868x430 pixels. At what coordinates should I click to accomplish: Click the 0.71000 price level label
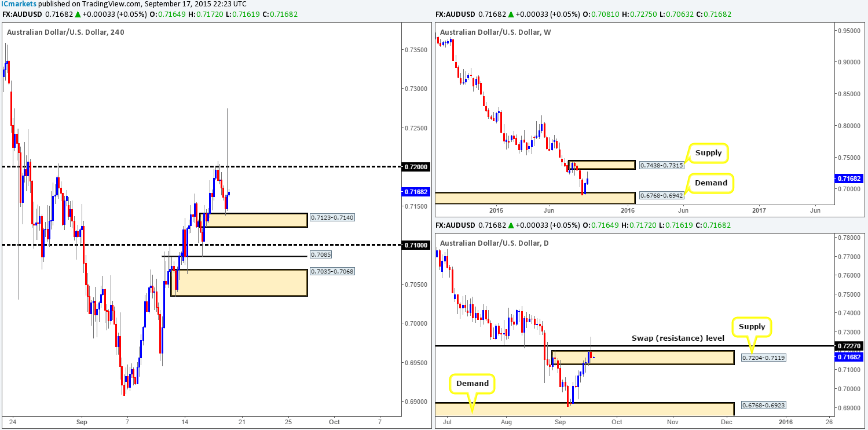point(416,245)
